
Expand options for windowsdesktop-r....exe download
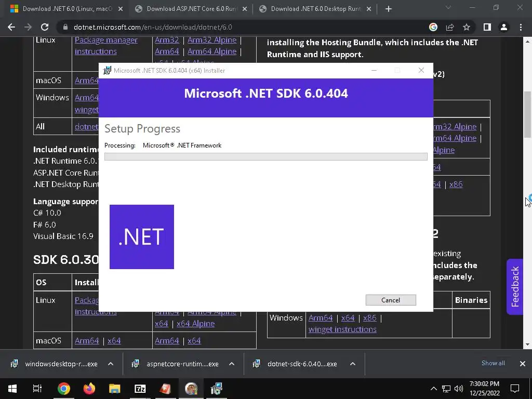coord(111,364)
